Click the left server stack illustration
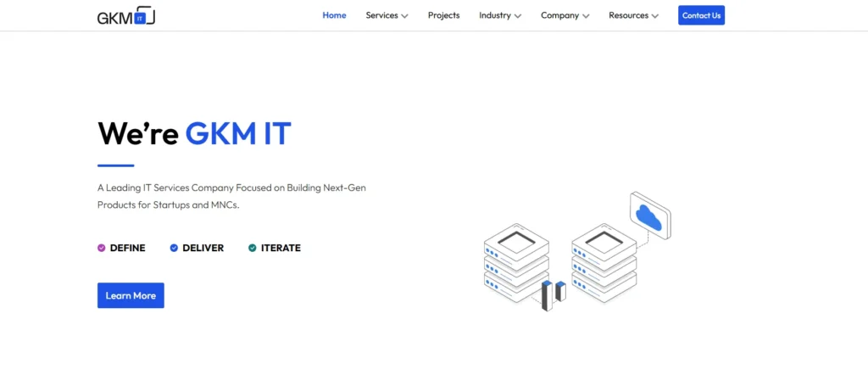868x375 pixels. pyautogui.click(x=516, y=263)
